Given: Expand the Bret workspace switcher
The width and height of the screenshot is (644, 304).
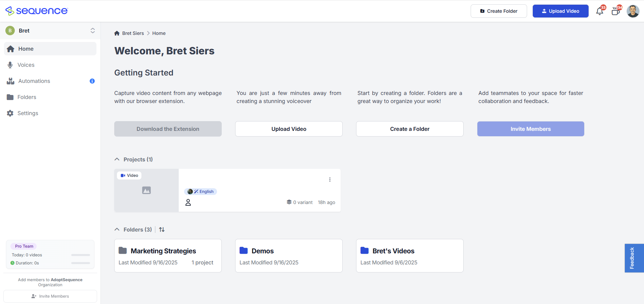Looking at the screenshot, I should tap(93, 31).
